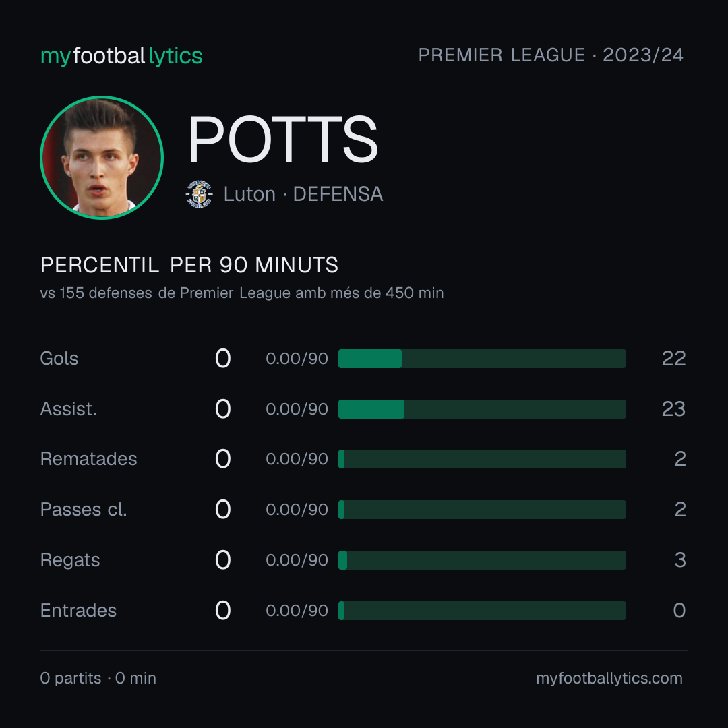Select the Potts player portrait
This screenshot has width=728, height=728.
(x=102, y=158)
